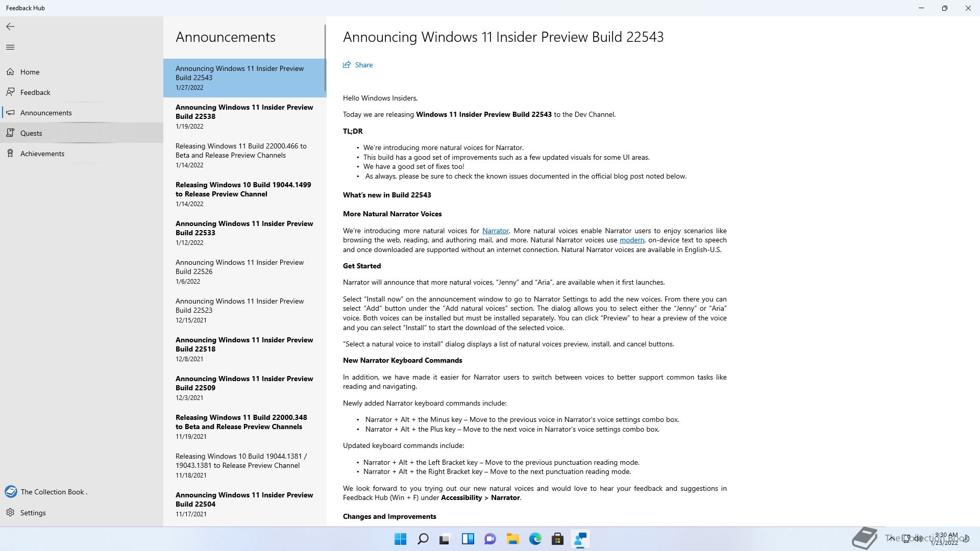Open The Collection Book account label
Screen dimensions: 980x551
click(x=54, y=492)
